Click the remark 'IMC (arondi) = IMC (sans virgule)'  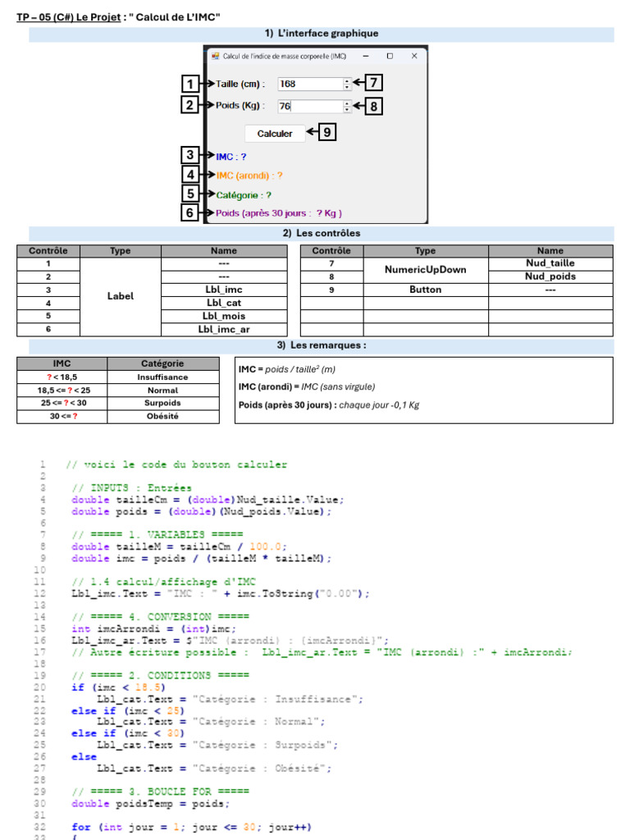307,387
